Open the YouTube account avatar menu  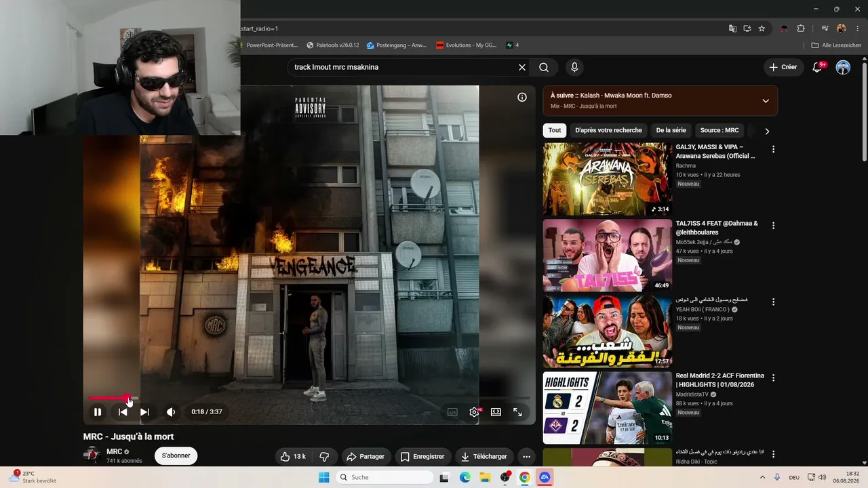(843, 67)
